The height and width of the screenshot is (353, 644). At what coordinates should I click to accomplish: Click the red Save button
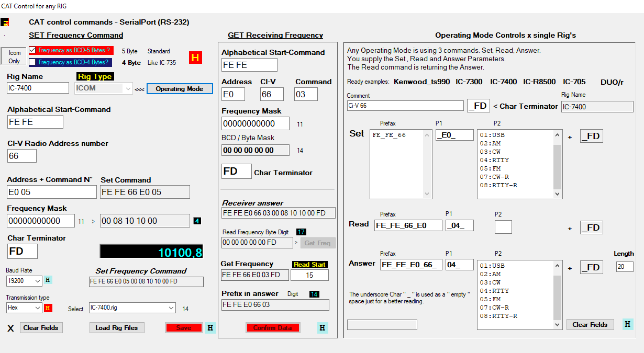[x=184, y=328]
